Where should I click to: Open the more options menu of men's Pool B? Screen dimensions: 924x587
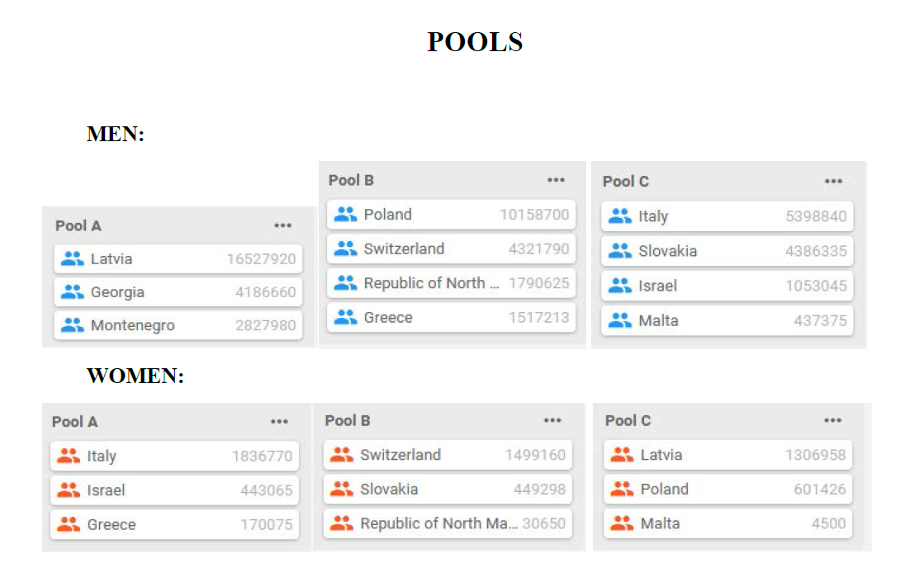(556, 180)
